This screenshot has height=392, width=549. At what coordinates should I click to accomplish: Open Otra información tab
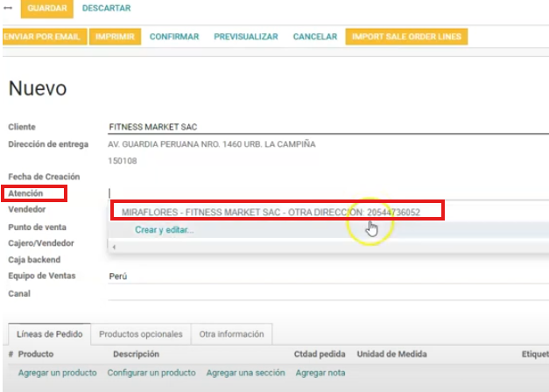point(231,334)
